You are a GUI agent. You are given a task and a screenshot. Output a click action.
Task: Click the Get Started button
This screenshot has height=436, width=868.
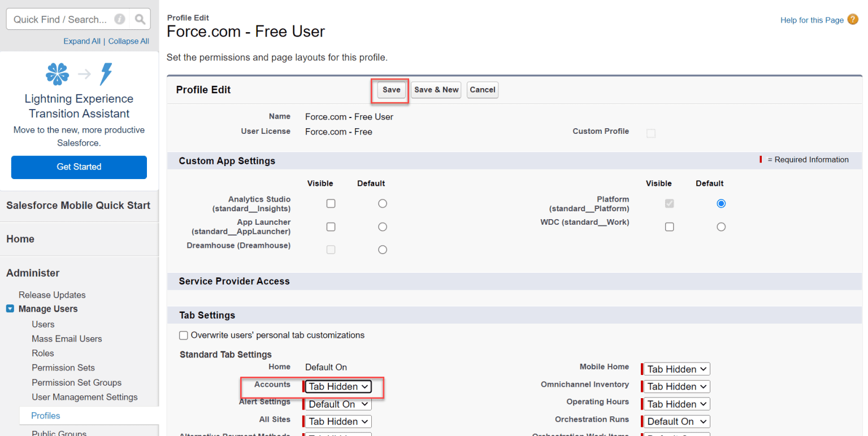79,167
